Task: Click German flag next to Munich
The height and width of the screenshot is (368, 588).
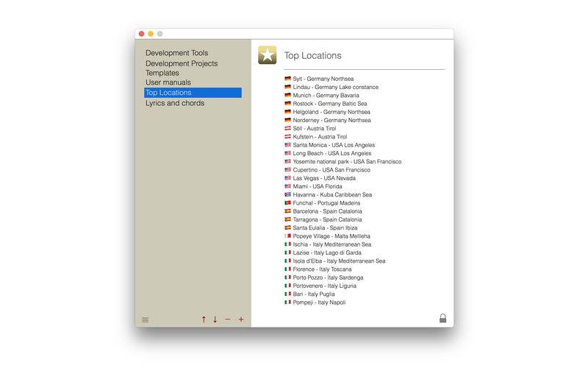Action: click(x=287, y=95)
